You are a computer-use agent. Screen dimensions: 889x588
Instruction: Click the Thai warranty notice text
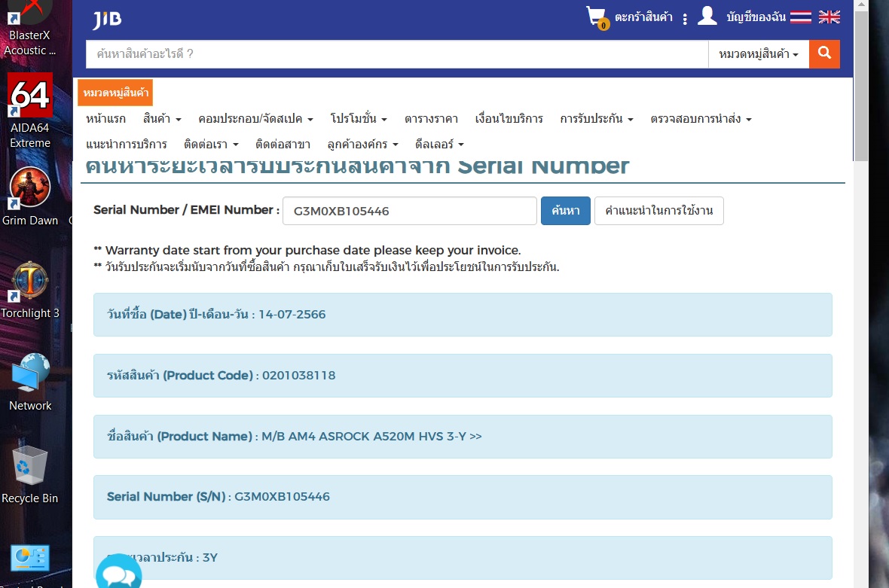[326, 267]
